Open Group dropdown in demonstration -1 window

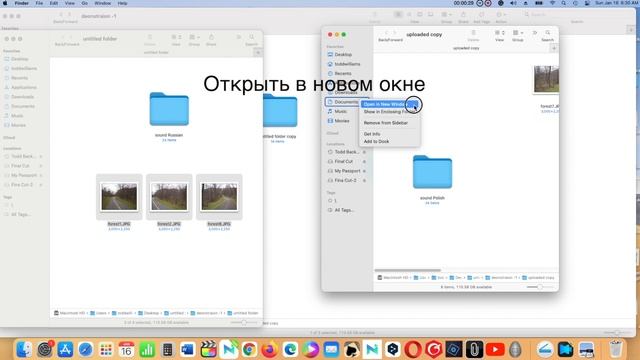click(x=447, y=15)
